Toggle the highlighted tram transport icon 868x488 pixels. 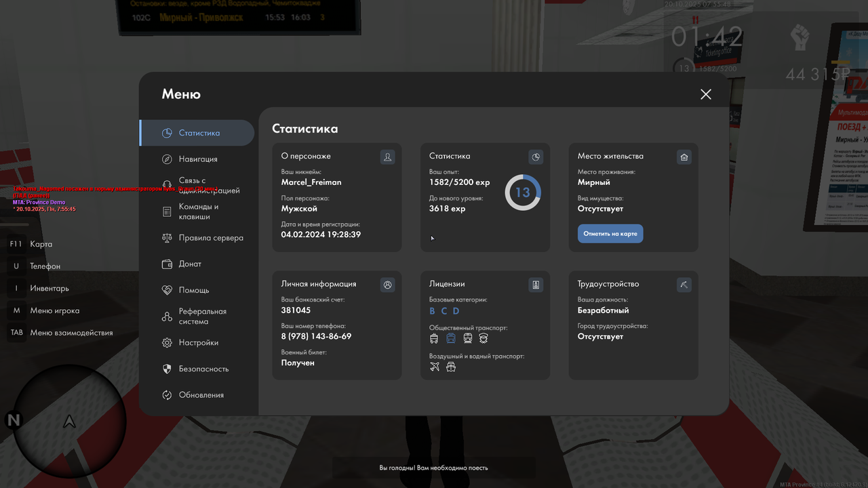[x=451, y=338]
